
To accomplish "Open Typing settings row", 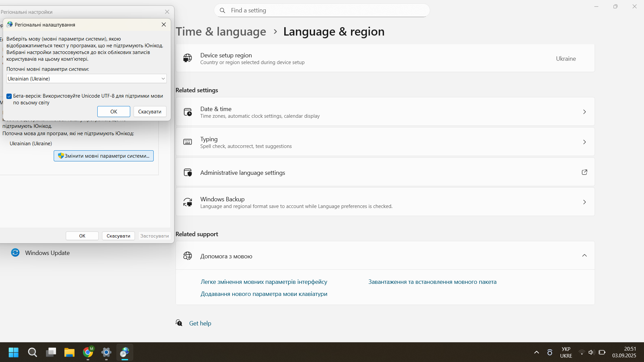I will tap(385, 142).
